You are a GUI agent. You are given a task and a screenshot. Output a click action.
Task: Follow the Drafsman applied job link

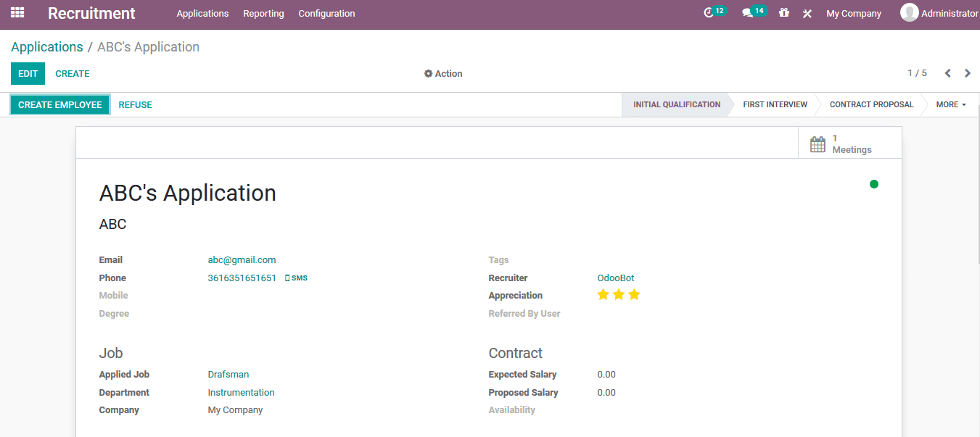(228, 374)
